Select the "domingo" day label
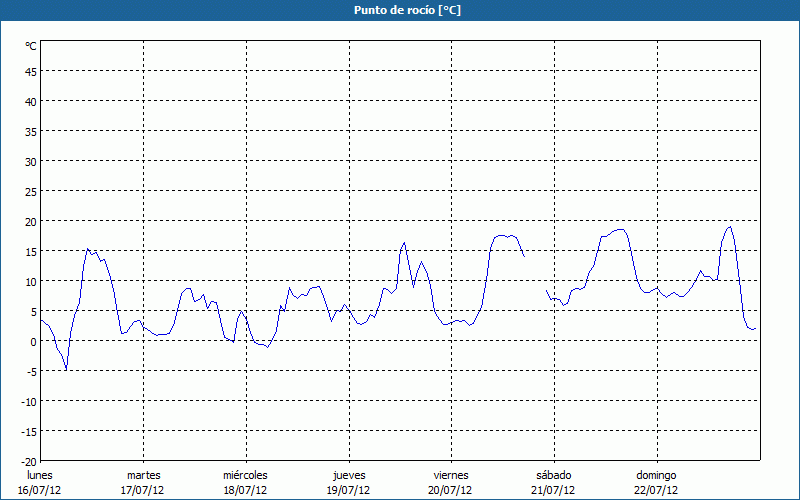The image size is (800, 500). coord(656,475)
